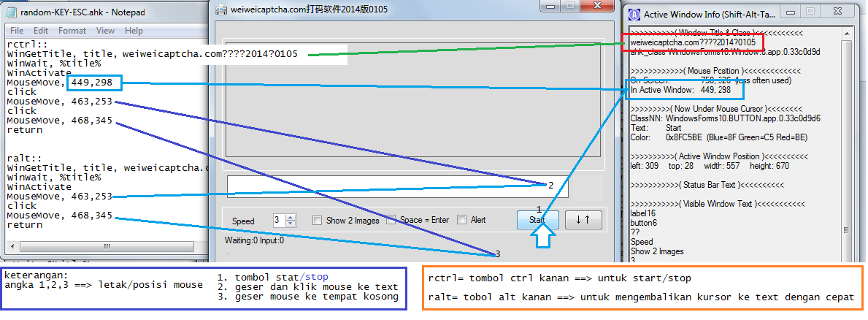Click the Start button
868x320 pixels.
click(x=537, y=219)
